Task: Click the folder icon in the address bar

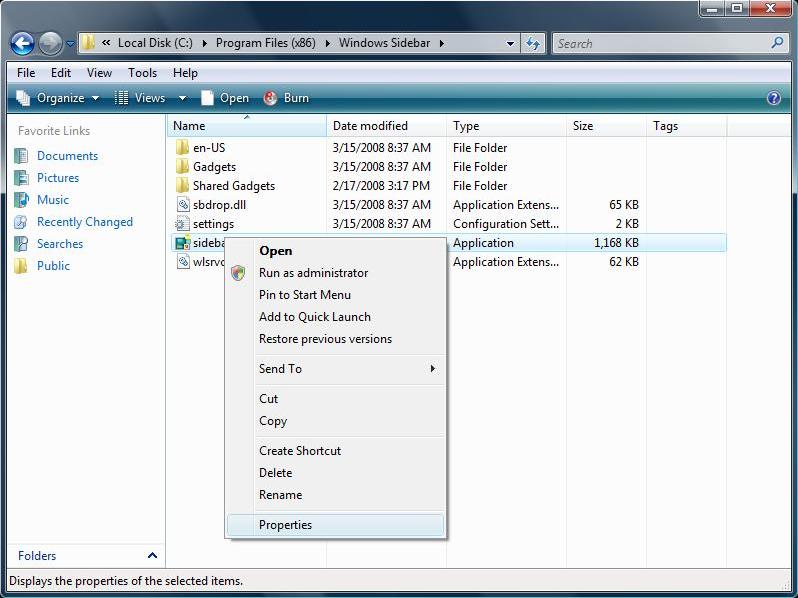Action: (x=88, y=43)
